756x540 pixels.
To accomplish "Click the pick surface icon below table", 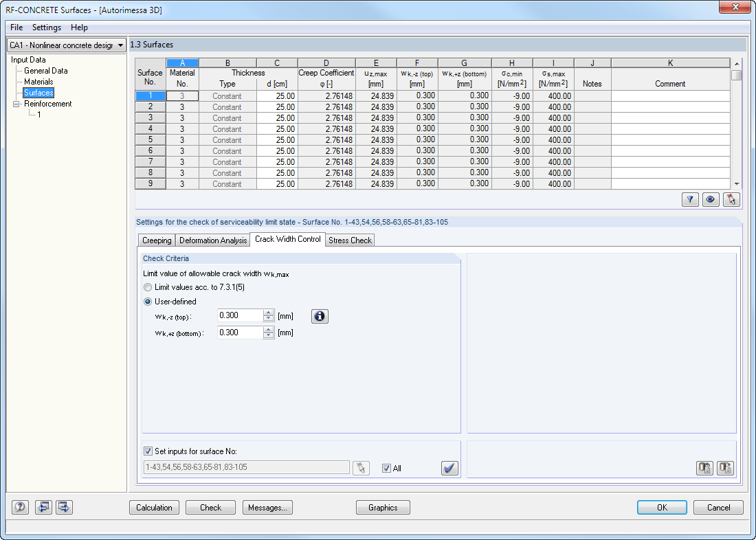I will click(x=731, y=200).
